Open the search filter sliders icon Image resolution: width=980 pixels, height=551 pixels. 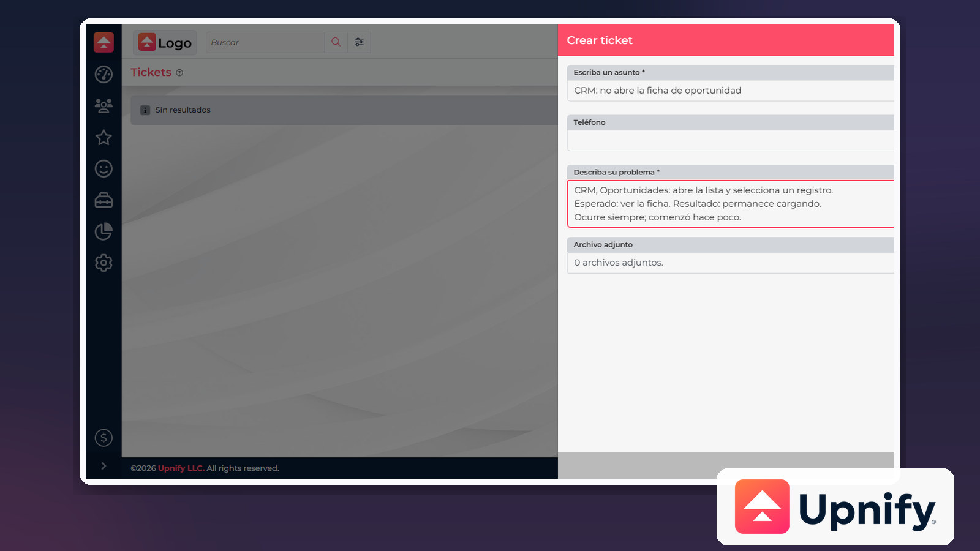[x=359, y=42]
